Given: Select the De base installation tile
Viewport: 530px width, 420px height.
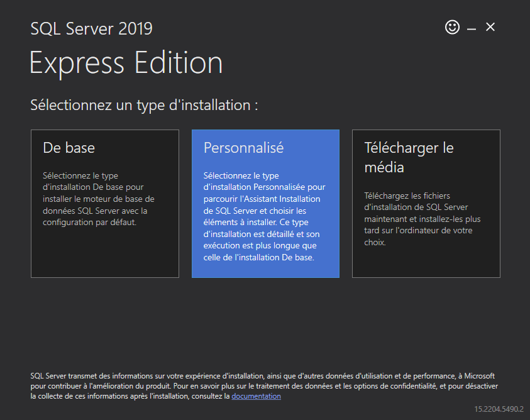Looking at the screenshot, I should [x=104, y=203].
